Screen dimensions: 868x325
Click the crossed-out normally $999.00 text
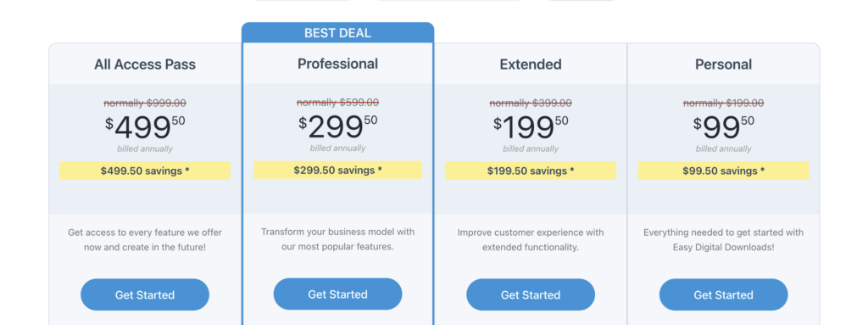tap(145, 103)
